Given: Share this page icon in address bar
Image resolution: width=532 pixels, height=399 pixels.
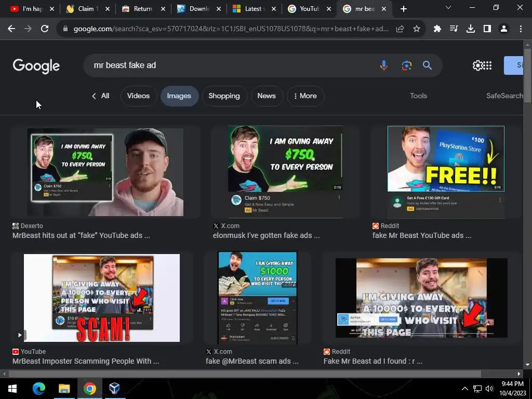Looking at the screenshot, I should [400, 29].
